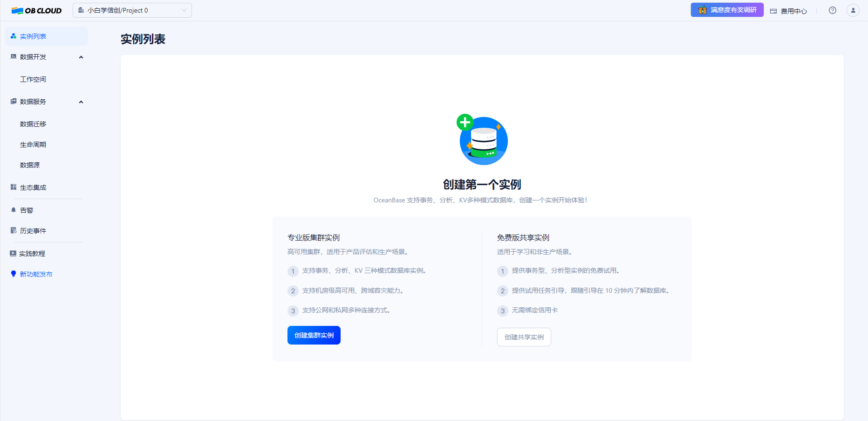Screen dimensions: 868x421
Task: Click the 数据开发 sidebar icon
Action: coord(14,57)
